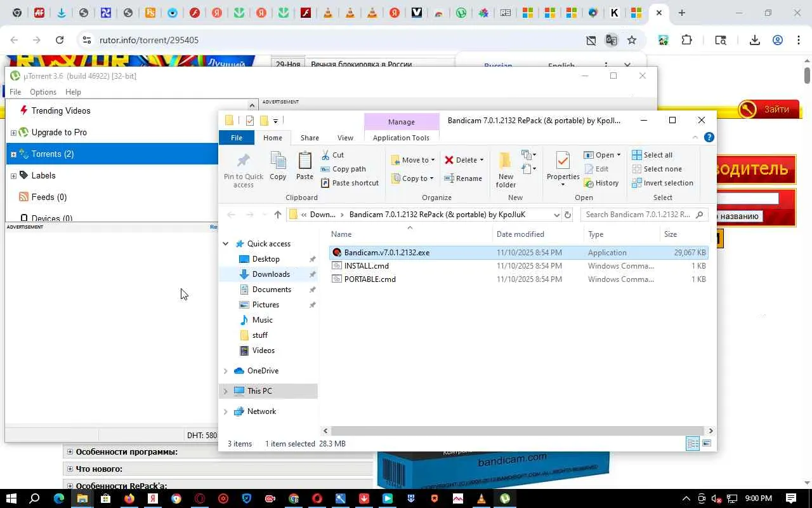Click the Explorer horizontal scrollbar

pyautogui.click(x=517, y=431)
